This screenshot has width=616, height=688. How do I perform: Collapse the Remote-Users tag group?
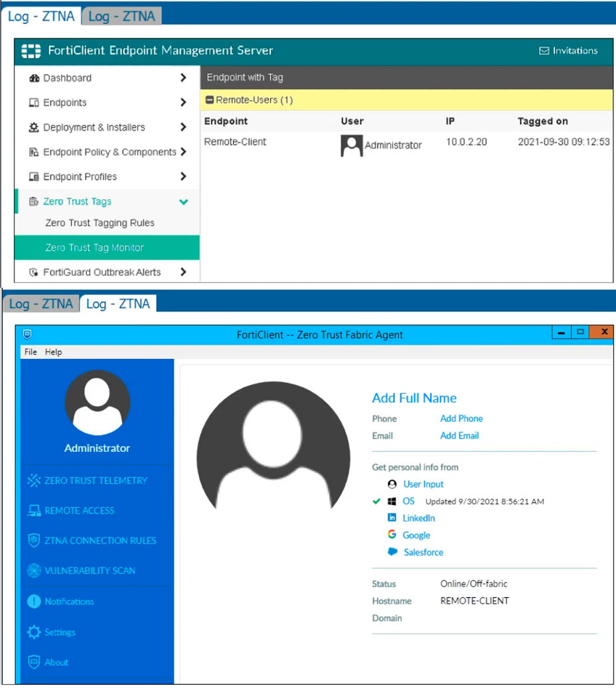tap(210, 100)
